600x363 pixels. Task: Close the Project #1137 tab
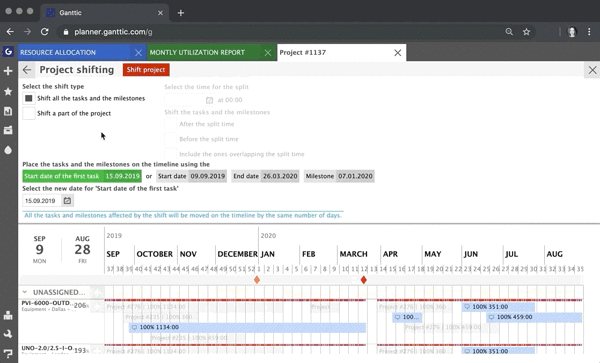point(398,53)
